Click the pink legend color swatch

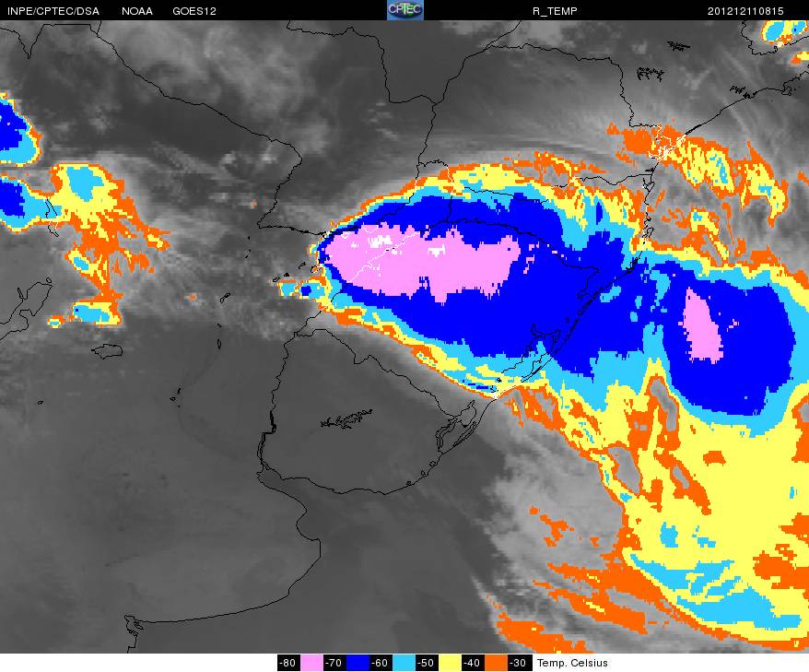tap(311, 663)
